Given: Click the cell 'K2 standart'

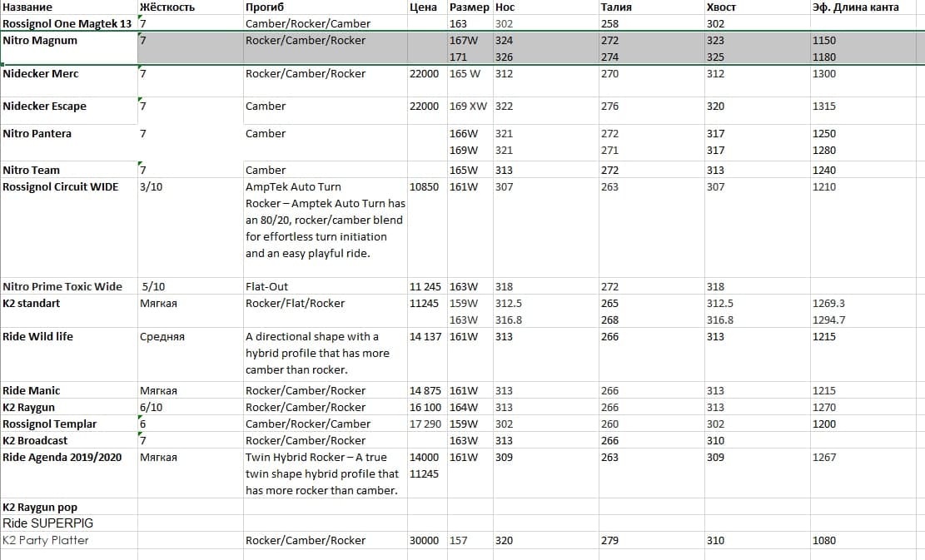Looking at the screenshot, I should point(69,311).
